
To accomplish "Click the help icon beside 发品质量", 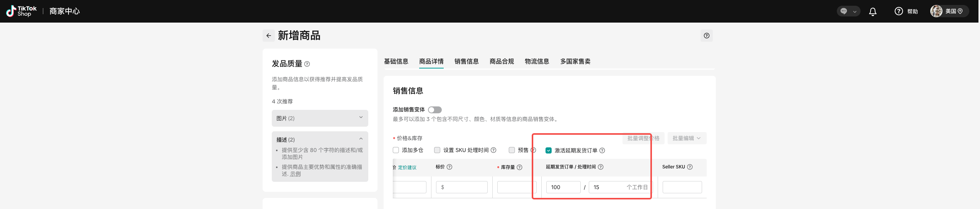I will [307, 64].
